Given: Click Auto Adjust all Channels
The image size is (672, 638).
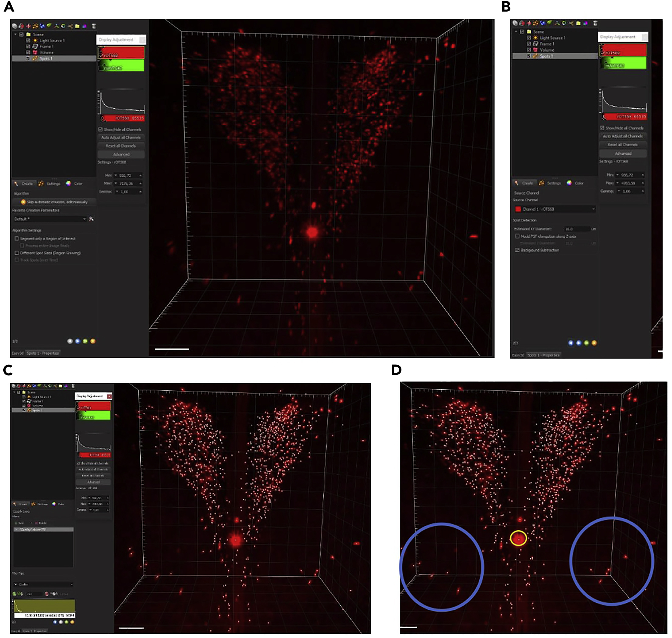Looking at the screenshot, I should (x=121, y=138).
